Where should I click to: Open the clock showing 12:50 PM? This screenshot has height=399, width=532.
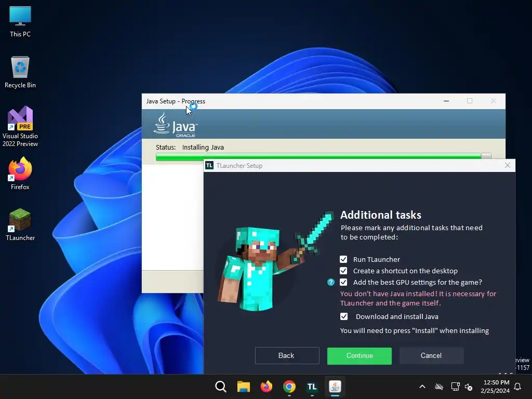[x=495, y=387]
